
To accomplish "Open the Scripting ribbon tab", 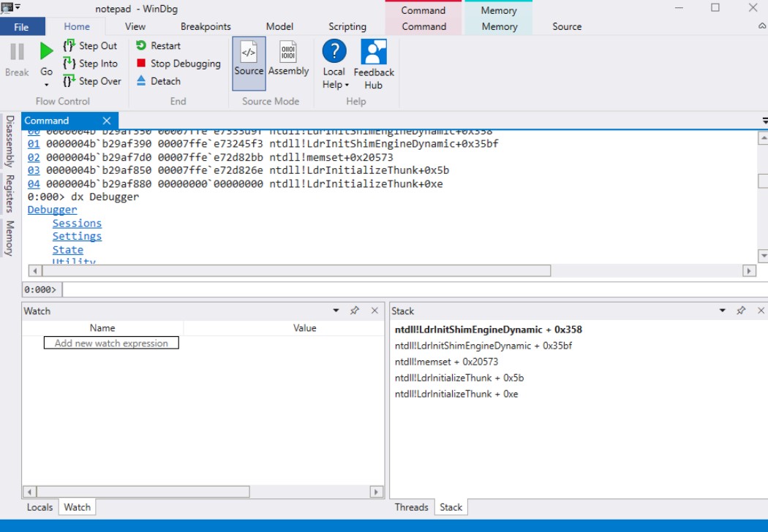I will click(x=347, y=26).
